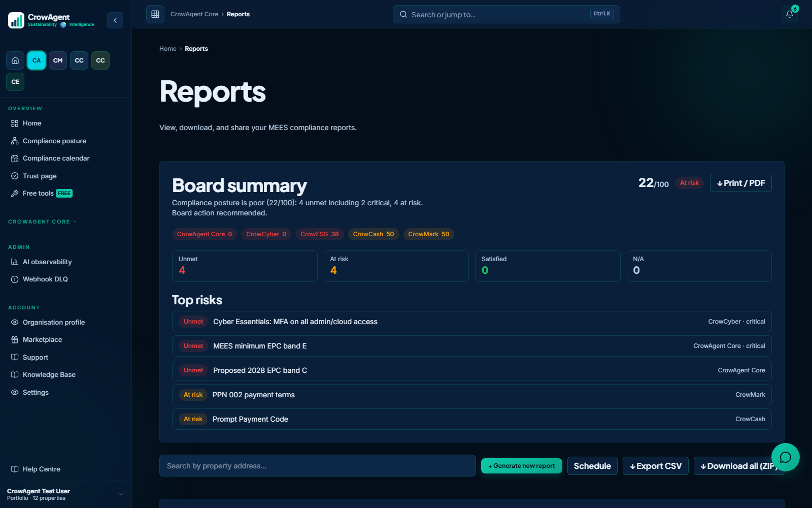812x508 pixels.
Task: Open the app grid launcher icon
Action: 155,14
